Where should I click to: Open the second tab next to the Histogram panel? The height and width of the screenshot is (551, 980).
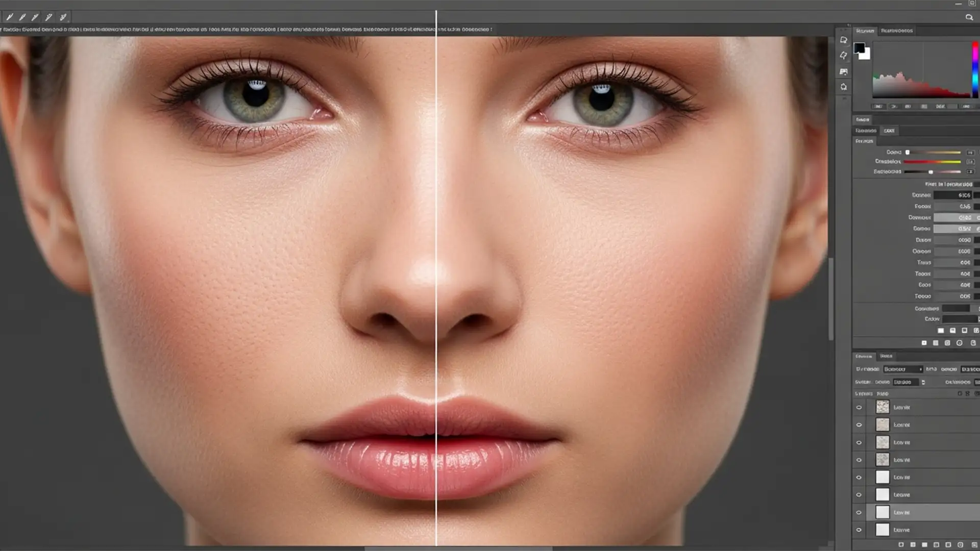[896, 31]
